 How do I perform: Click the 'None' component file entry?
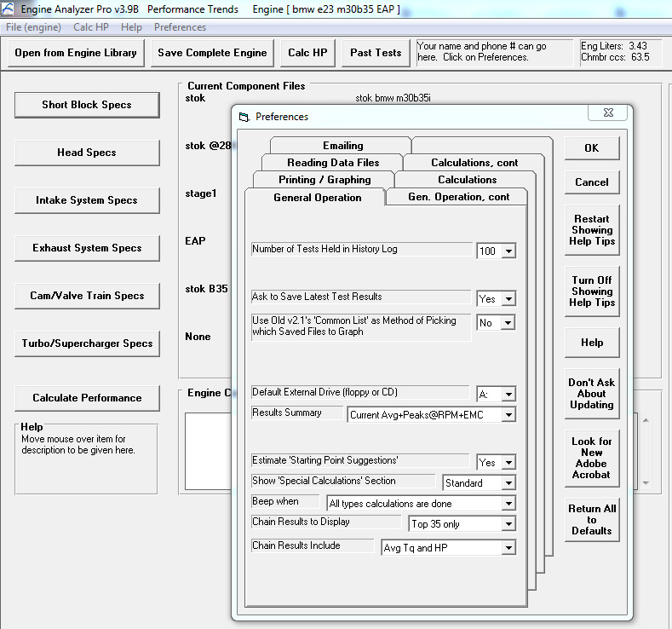[198, 337]
